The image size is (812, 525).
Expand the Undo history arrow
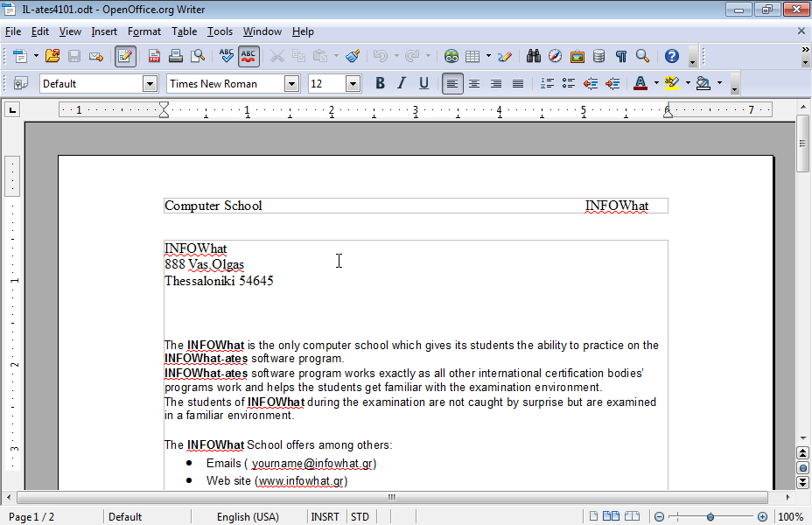[x=396, y=56]
